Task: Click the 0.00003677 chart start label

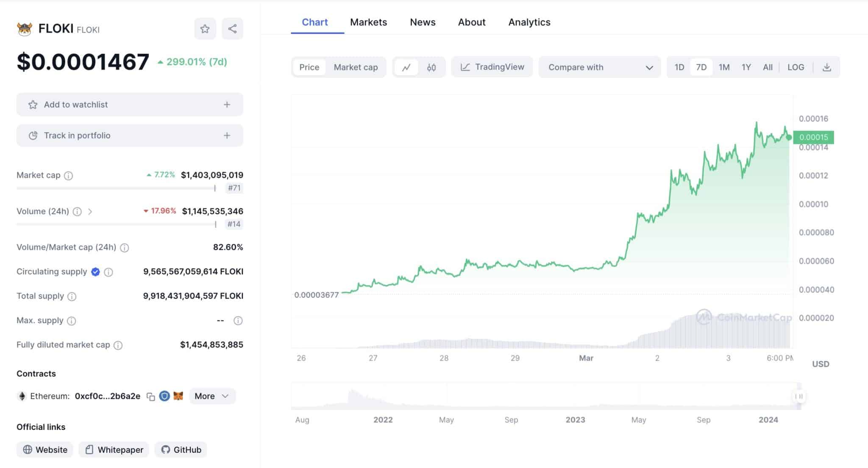Action: tap(317, 295)
